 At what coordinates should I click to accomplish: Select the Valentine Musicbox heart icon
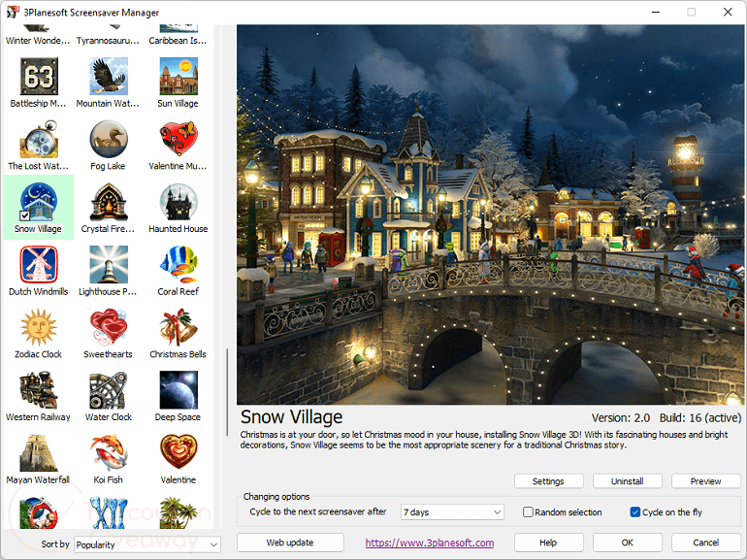click(x=179, y=139)
